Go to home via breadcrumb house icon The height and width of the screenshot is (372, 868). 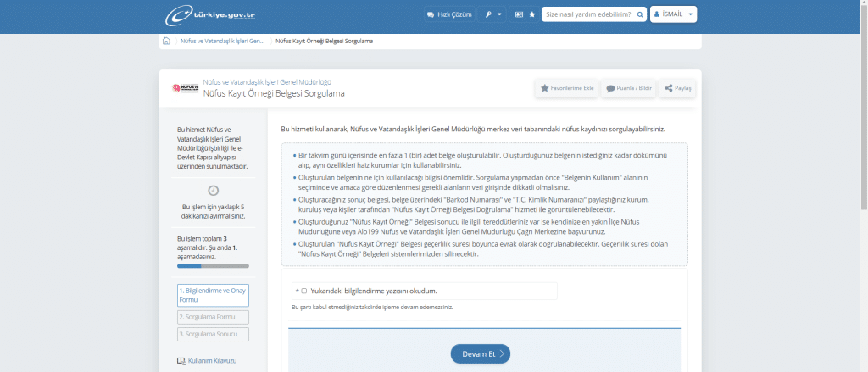click(x=166, y=41)
